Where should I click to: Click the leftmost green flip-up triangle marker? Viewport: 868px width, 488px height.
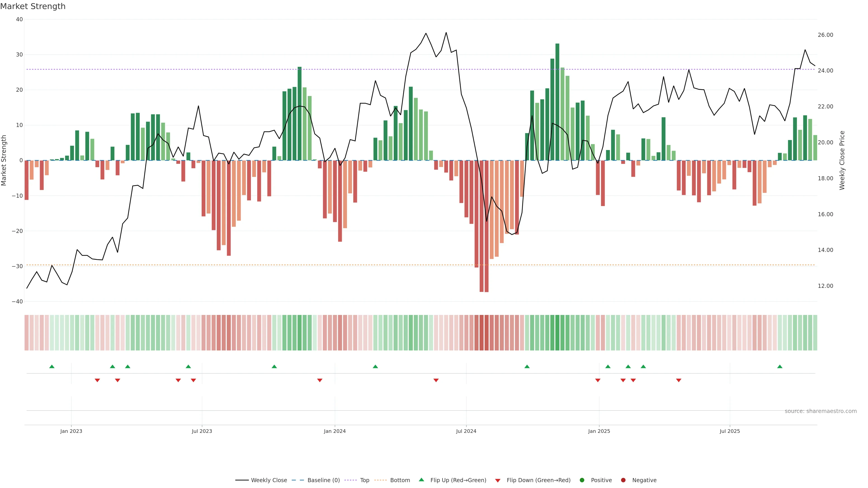tap(52, 366)
